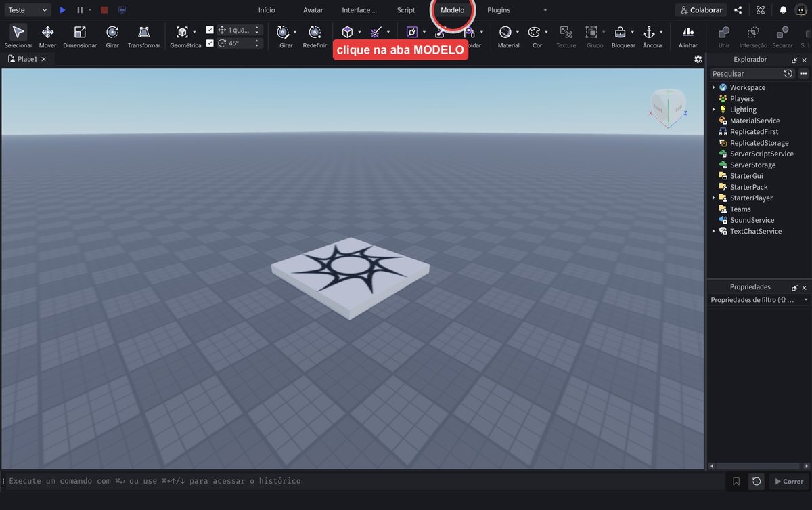
Task: Open the Material dropdown arrow
Action: click(x=518, y=32)
